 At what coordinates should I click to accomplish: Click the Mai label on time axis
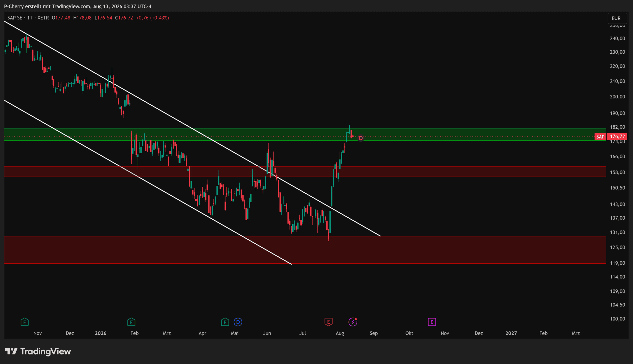click(235, 333)
